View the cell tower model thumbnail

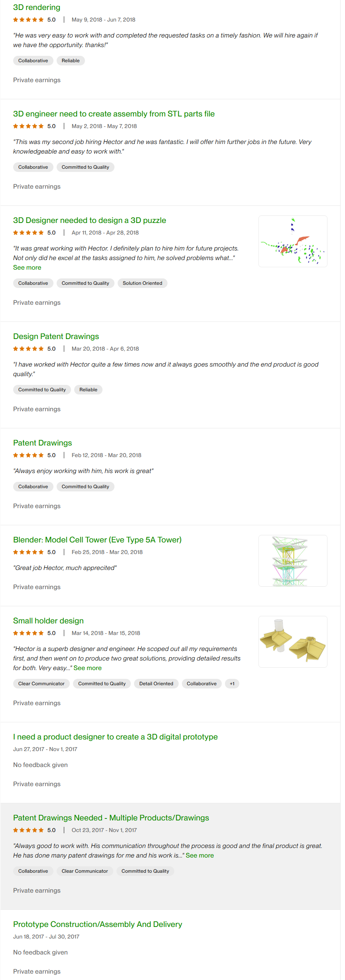coord(293,561)
